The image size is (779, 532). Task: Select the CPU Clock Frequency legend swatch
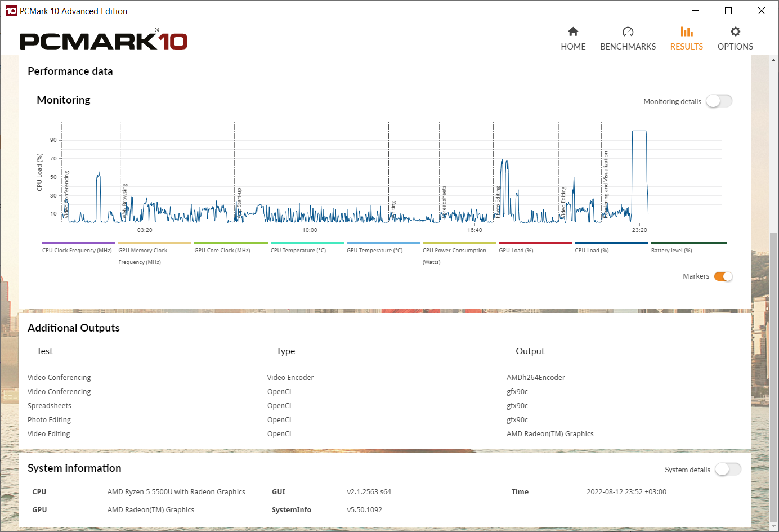(x=78, y=243)
